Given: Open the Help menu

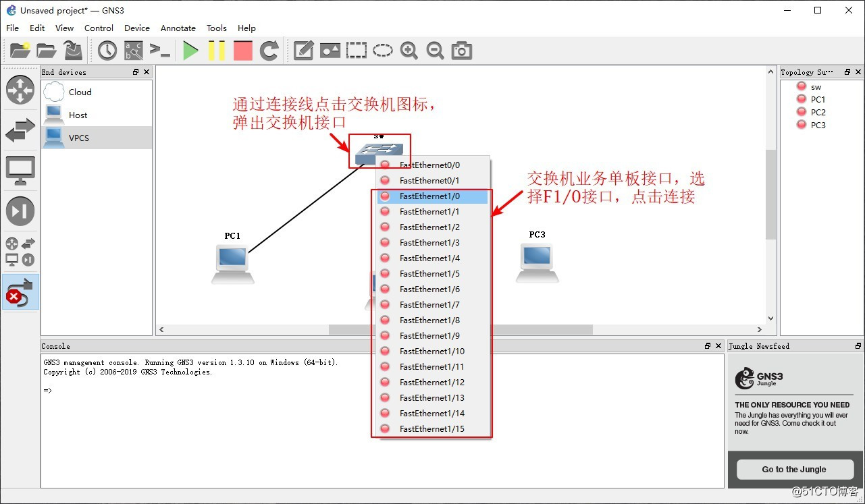Looking at the screenshot, I should coord(246,28).
